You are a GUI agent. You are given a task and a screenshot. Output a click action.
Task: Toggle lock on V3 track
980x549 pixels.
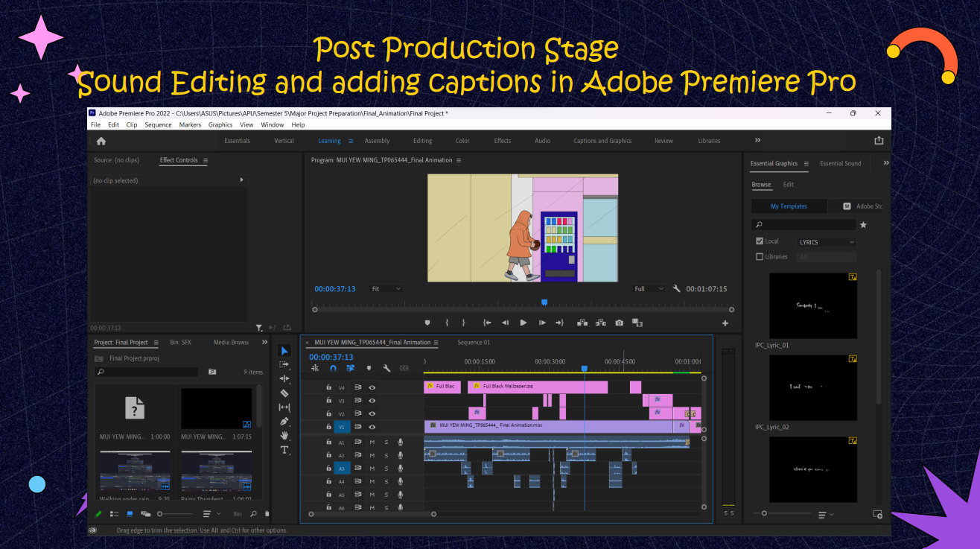328,401
